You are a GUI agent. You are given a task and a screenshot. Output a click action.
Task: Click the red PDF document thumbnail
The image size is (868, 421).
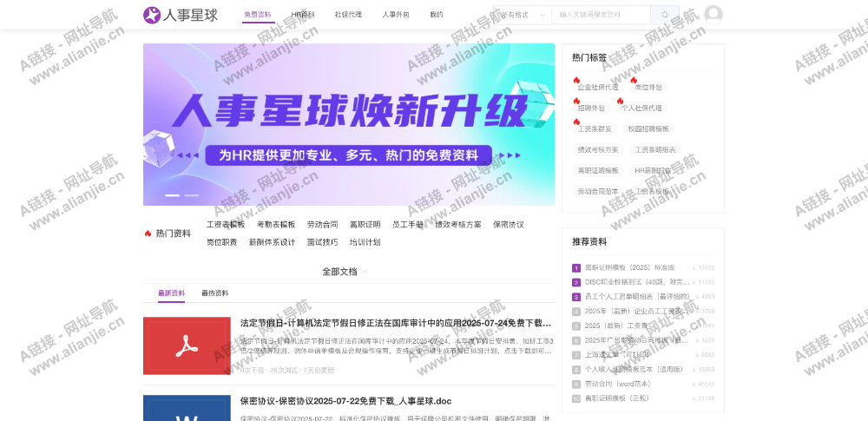click(187, 345)
